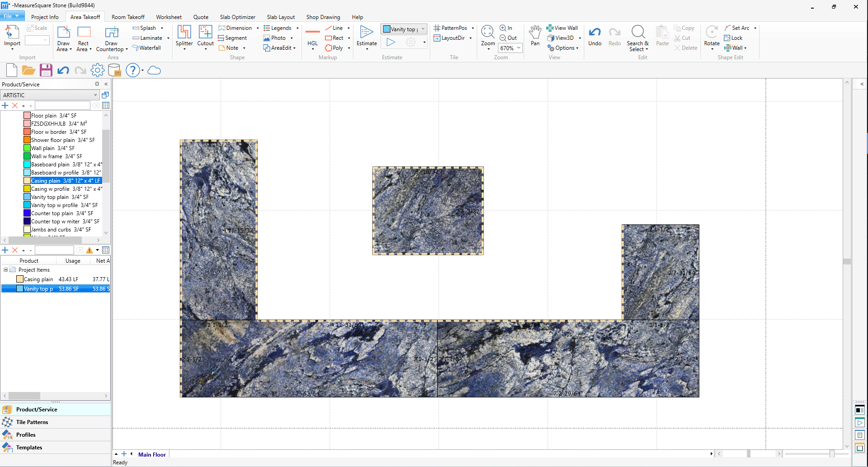Switch to the Slab Optimizer tab
The width and height of the screenshot is (868, 467).
click(x=237, y=17)
